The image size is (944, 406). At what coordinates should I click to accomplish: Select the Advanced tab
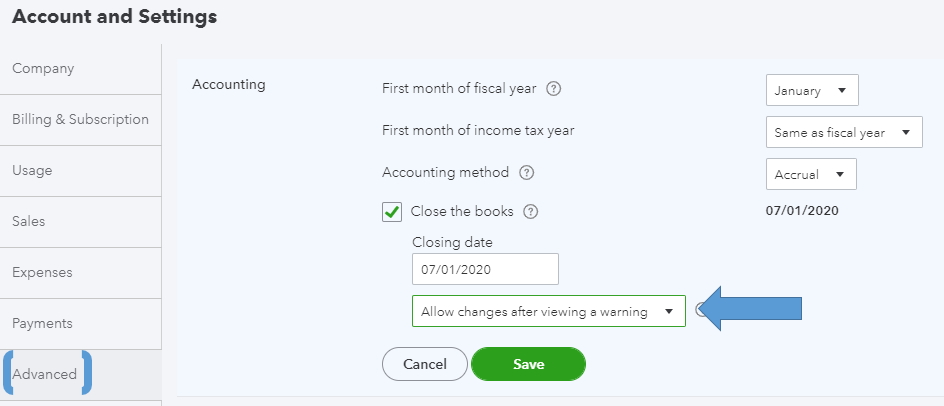coord(46,374)
